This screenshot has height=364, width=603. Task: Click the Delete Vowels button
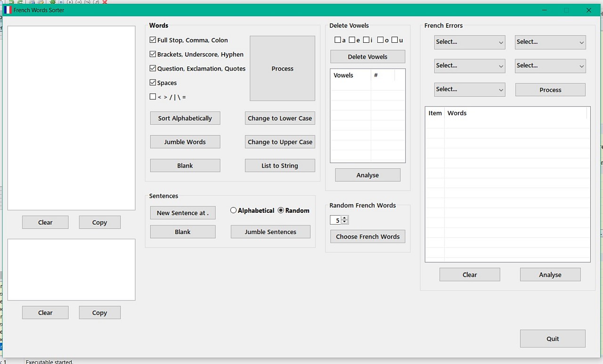tap(367, 57)
